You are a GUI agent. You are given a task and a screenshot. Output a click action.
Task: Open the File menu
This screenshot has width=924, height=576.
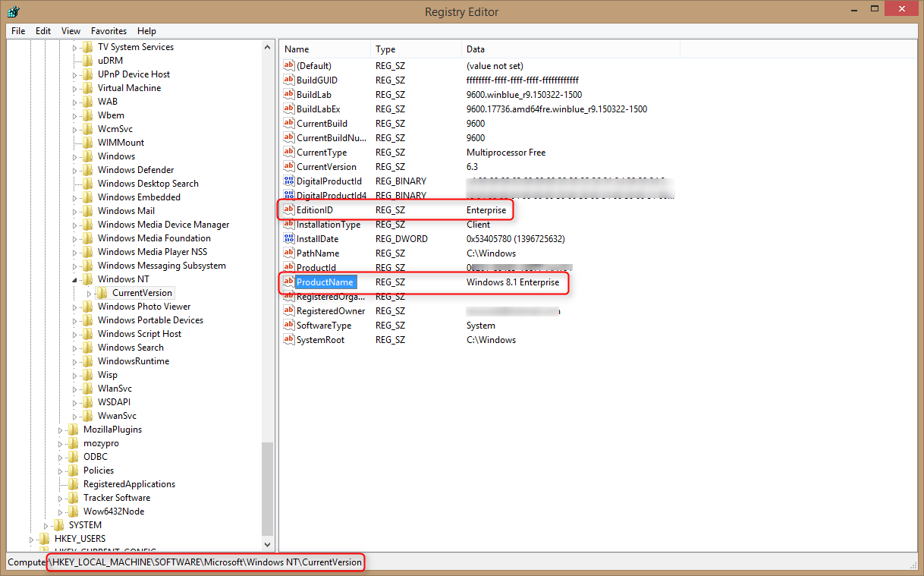(x=18, y=31)
